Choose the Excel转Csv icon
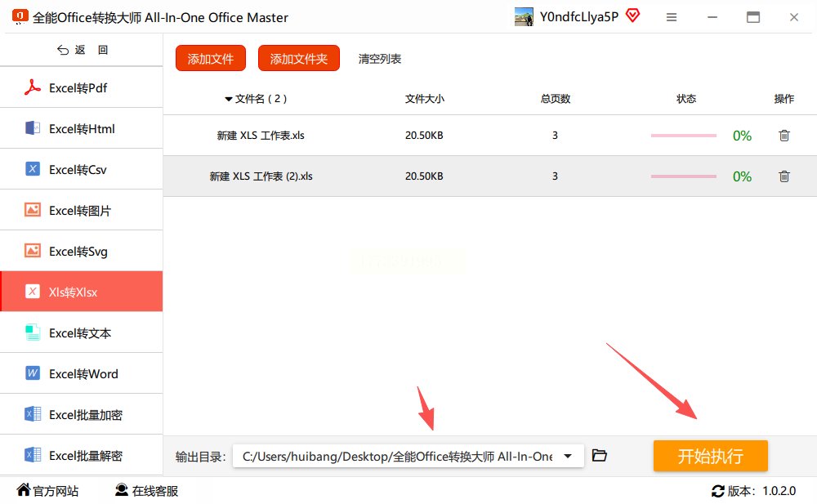 coord(33,169)
